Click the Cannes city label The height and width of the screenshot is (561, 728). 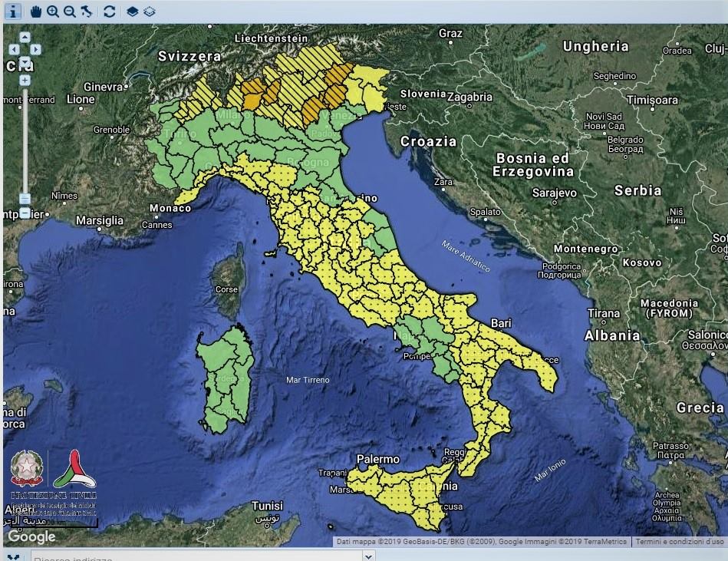click(157, 225)
